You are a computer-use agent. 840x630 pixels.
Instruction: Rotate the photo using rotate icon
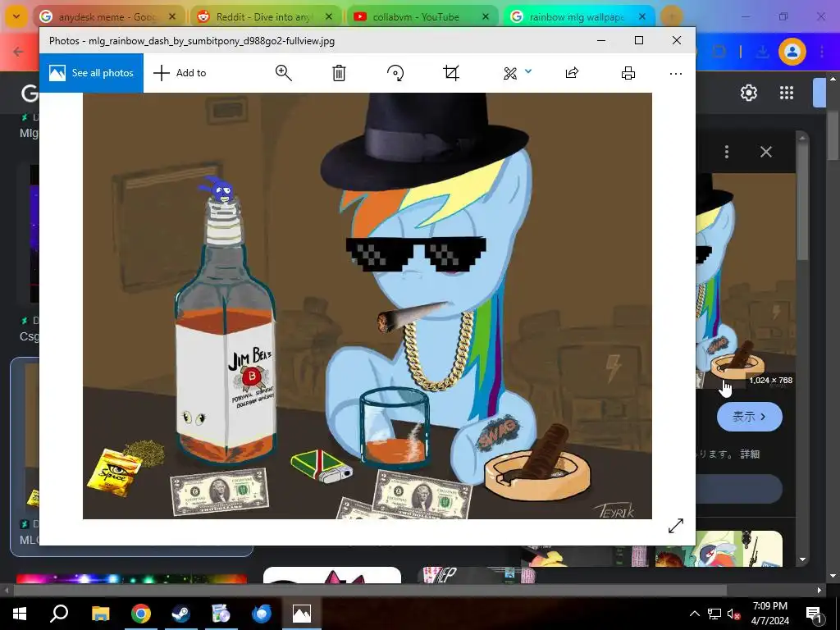coord(395,73)
